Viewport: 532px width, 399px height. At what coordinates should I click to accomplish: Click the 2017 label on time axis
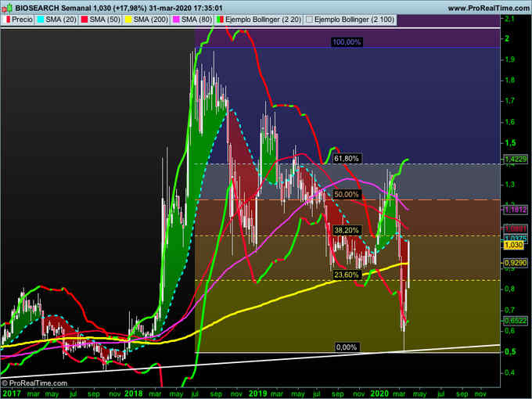coord(10,394)
